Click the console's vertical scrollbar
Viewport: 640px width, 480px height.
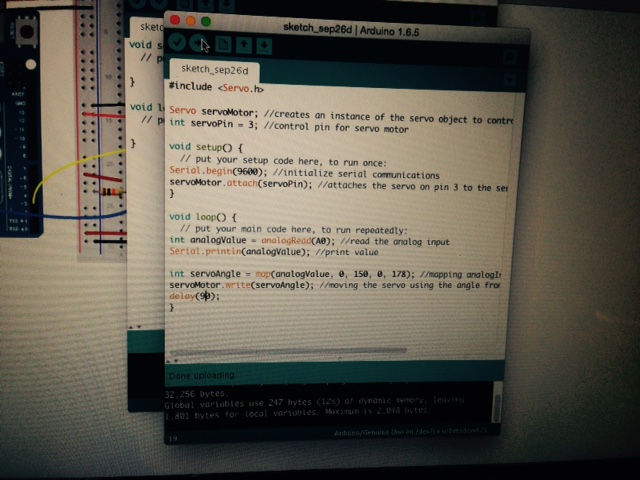click(496, 408)
